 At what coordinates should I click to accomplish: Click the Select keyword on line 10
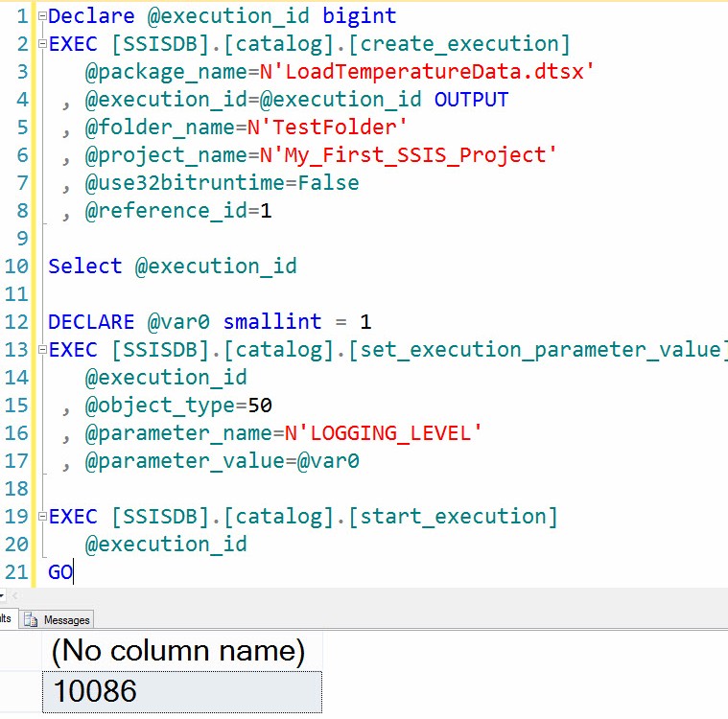(x=84, y=267)
